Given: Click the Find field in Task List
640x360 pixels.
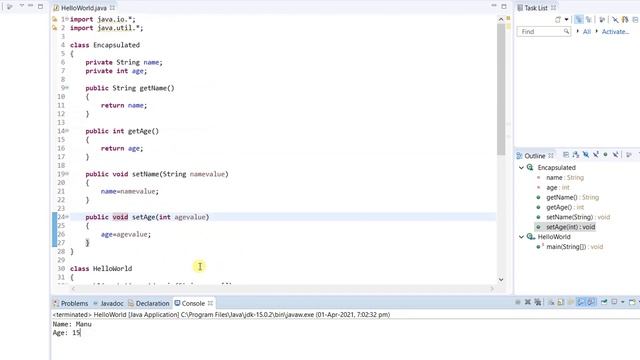Looking at the screenshot, I should click(544, 31).
